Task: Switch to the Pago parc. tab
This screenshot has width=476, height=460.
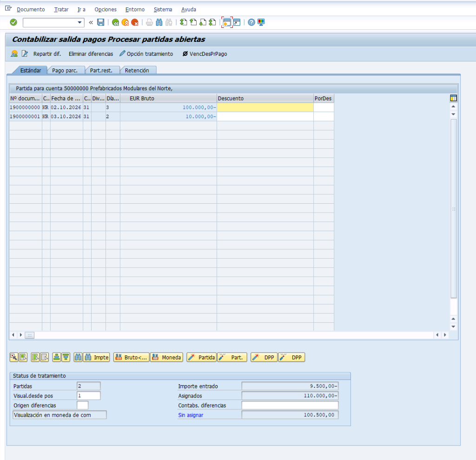Action: point(65,70)
